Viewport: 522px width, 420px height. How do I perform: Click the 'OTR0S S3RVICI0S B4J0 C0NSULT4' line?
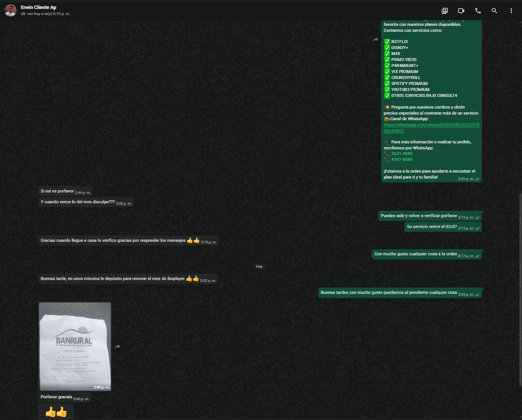[x=424, y=95]
